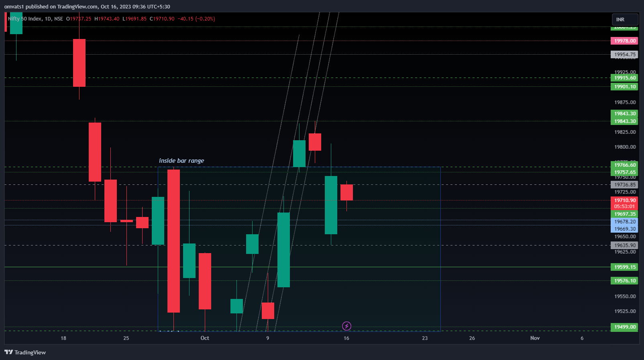This screenshot has height=360, width=644.
Task: Click the 19800.00 axis tick value
Action: click(625, 147)
